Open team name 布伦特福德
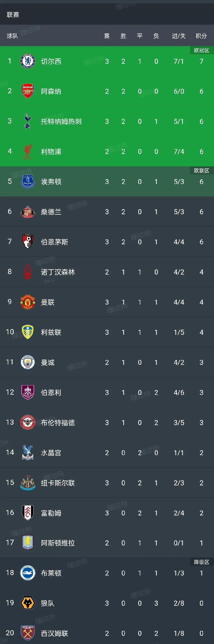This screenshot has width=214, height=644. point(58,423)
